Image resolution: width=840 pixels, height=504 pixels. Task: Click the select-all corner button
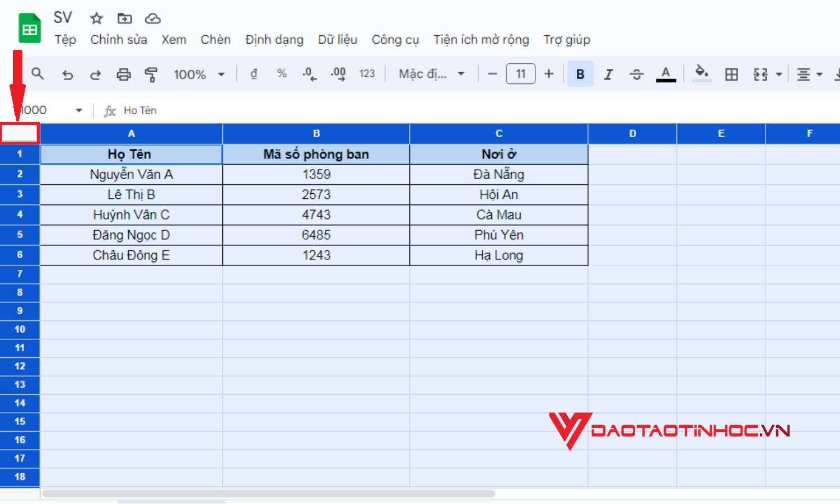[x=20, y=133]
